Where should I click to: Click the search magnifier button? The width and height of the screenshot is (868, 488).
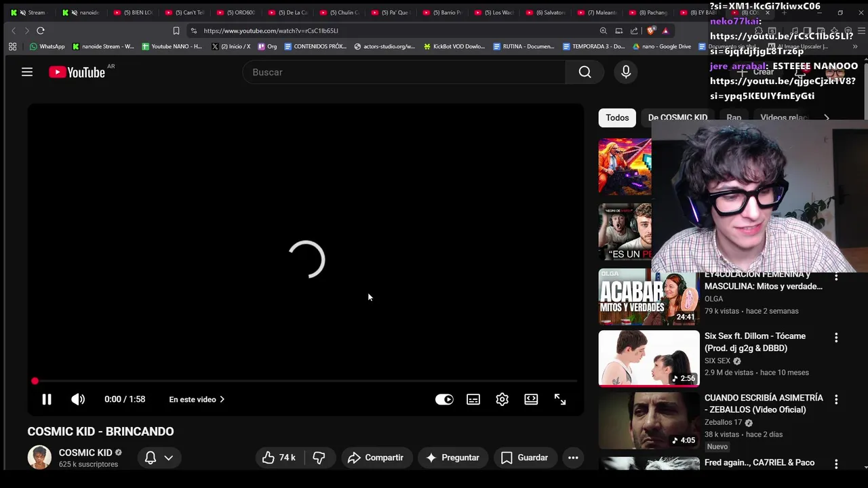tap(585, 72)
